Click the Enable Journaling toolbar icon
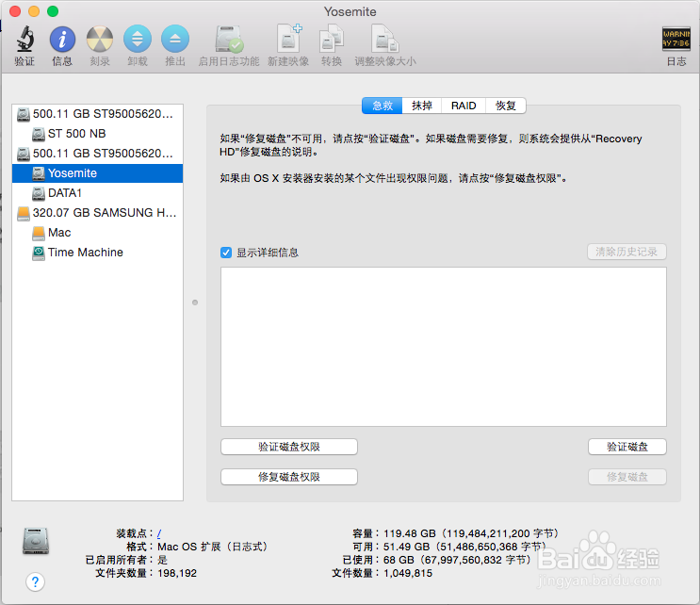Viewport: 700px width, 605px height. click(229, 39)
